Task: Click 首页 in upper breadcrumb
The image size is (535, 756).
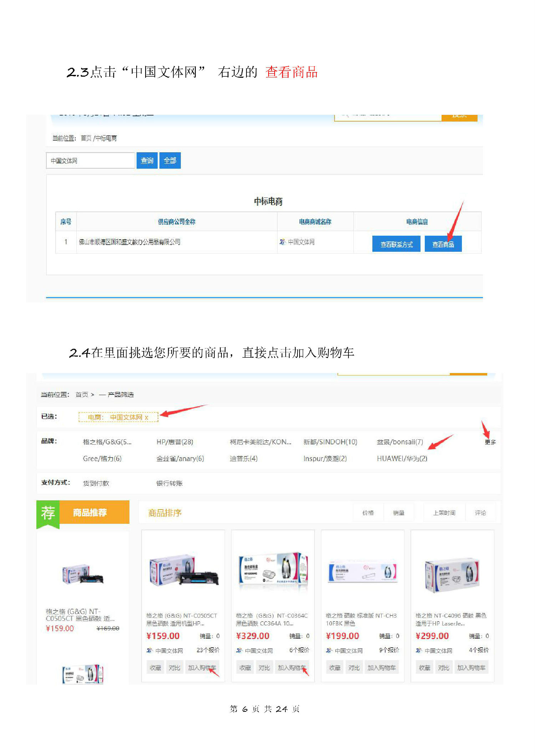Action: [86, 138]
